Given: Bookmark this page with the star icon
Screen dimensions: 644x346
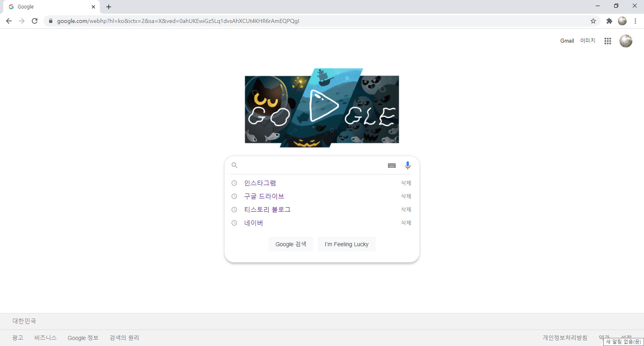Looking at the screenshot, I should click(x=593, y=21).
